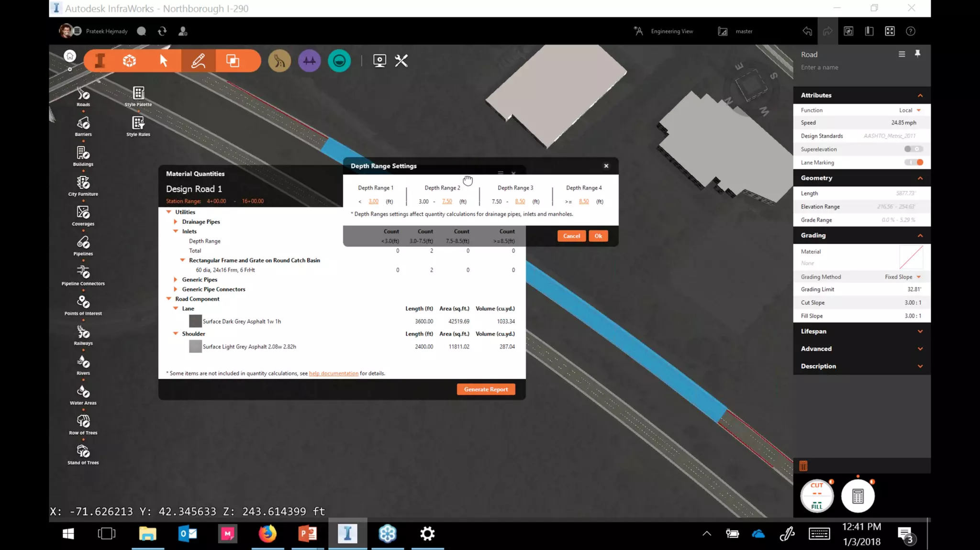Open the bridge design purple icon
The height and width of the screenshot is (550, 980).
click(310, 61)
